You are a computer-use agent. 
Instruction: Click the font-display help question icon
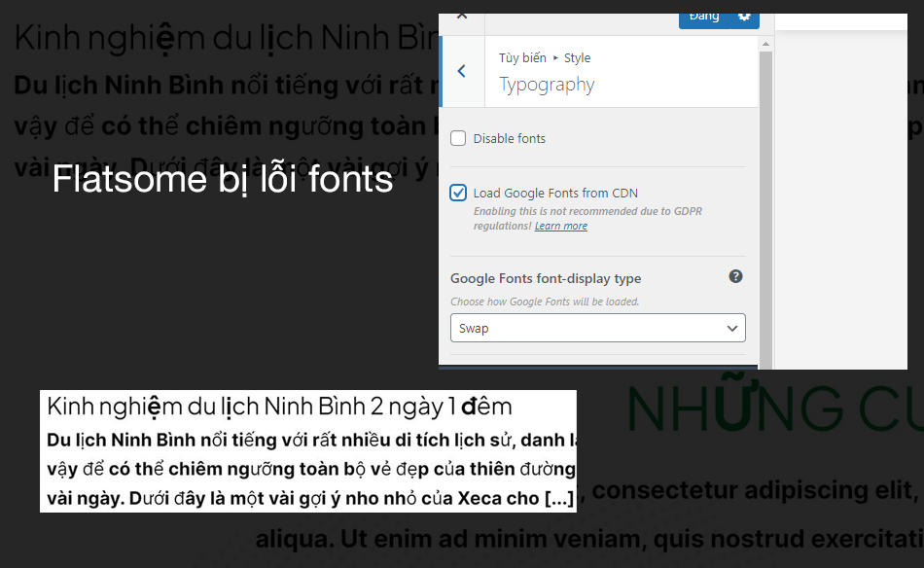[x=735, y=276]
